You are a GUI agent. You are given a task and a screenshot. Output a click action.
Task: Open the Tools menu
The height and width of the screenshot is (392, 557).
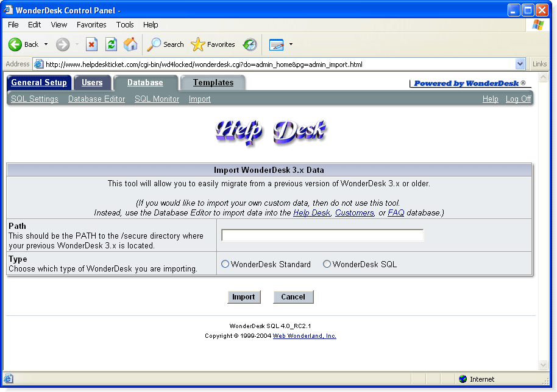[x=125, y=25]
